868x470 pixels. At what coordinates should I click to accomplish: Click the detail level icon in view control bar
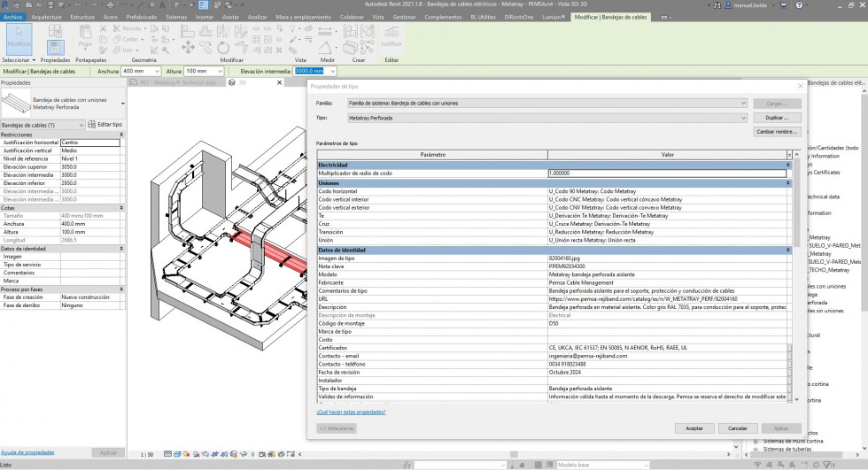point(167,454)
